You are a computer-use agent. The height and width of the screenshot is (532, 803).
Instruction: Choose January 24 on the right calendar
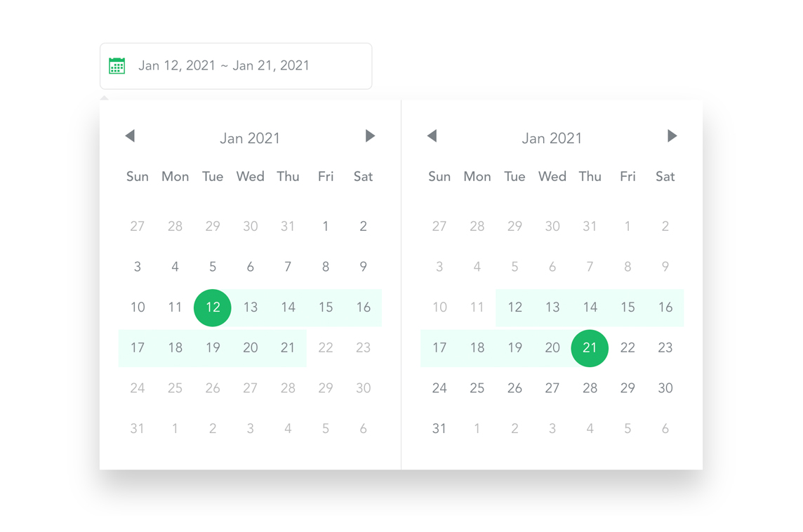[x=439, y=388]
